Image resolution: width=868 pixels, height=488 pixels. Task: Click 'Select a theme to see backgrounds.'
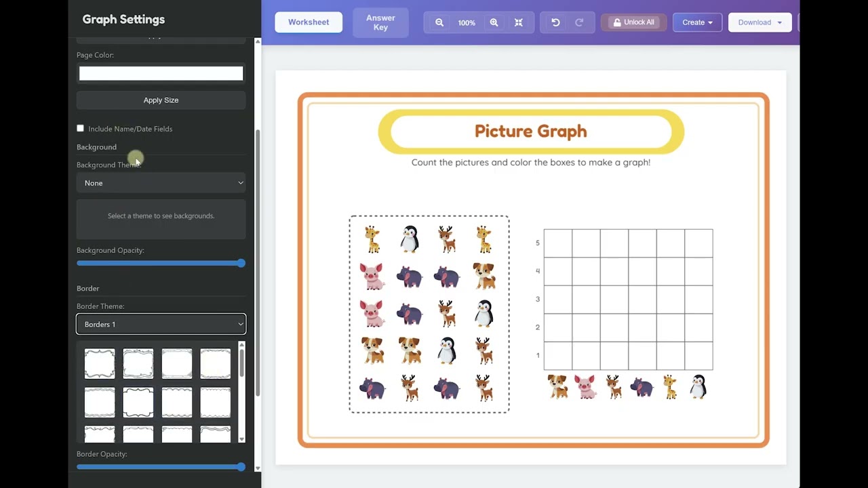161,216
